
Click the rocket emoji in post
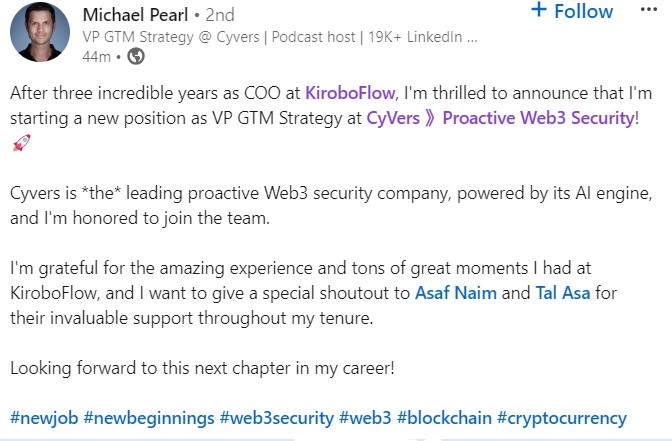click(20, 143)
